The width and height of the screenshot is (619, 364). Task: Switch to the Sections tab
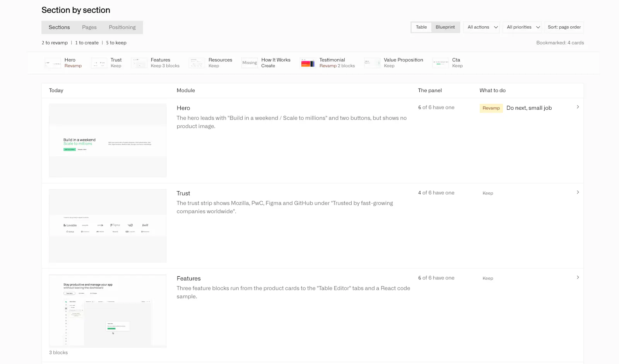(59, 27)
